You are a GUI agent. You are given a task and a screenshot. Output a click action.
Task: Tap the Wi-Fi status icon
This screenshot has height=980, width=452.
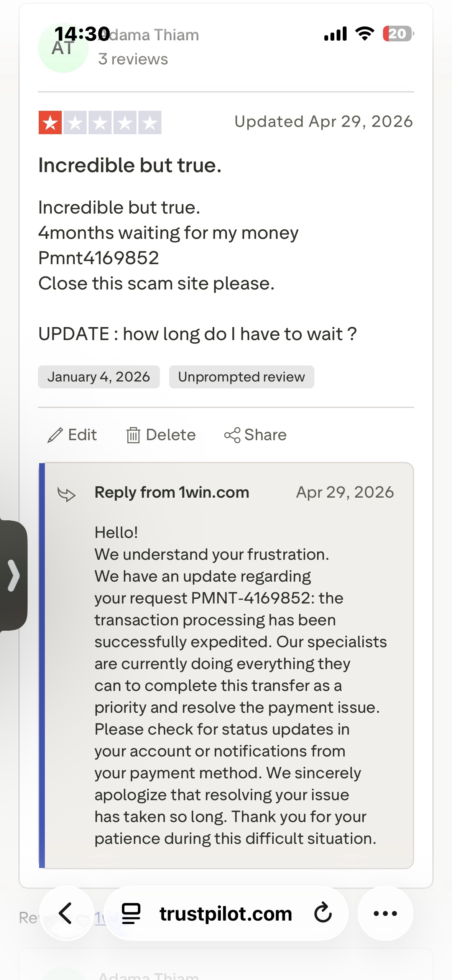click(x=365, y=34)
